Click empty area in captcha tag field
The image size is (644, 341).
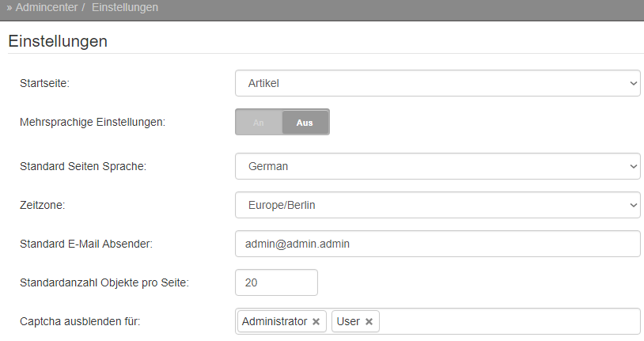pyautogui.click(x=509, y=321)
